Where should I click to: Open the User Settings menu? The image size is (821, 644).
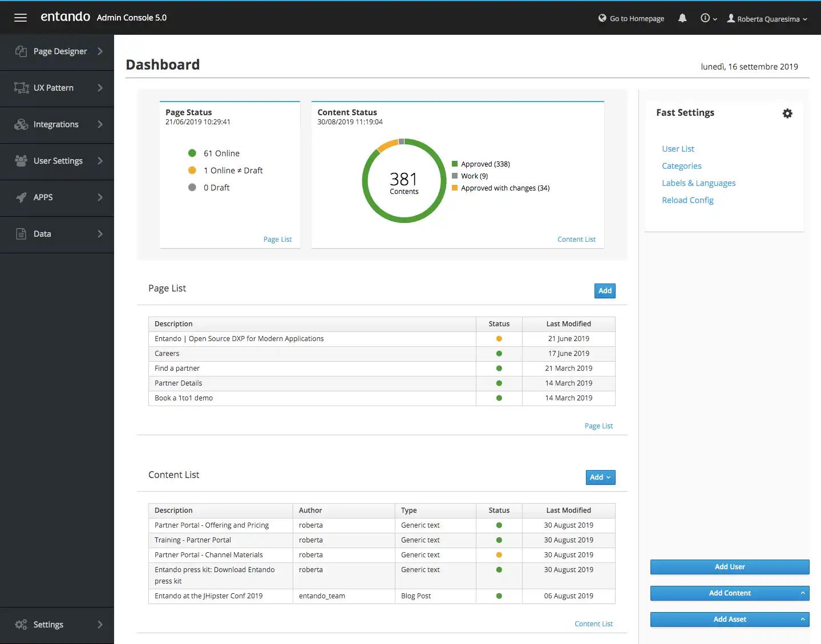coord(57,161)
